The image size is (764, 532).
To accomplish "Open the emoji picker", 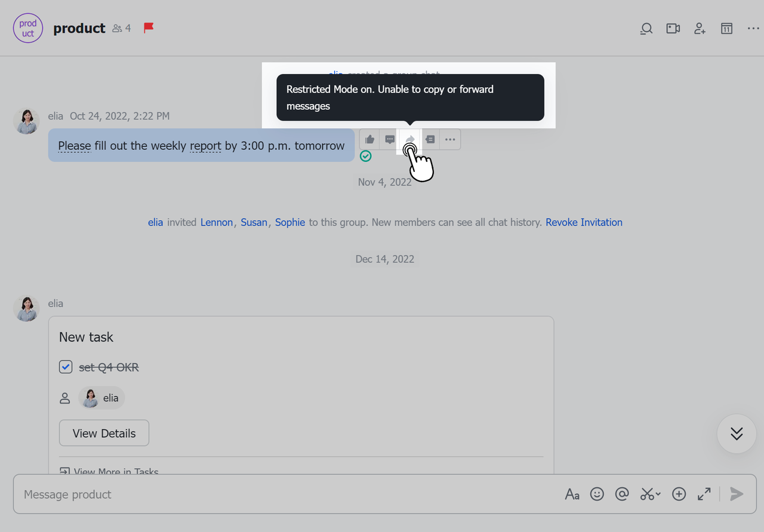I will pos(597,494).
